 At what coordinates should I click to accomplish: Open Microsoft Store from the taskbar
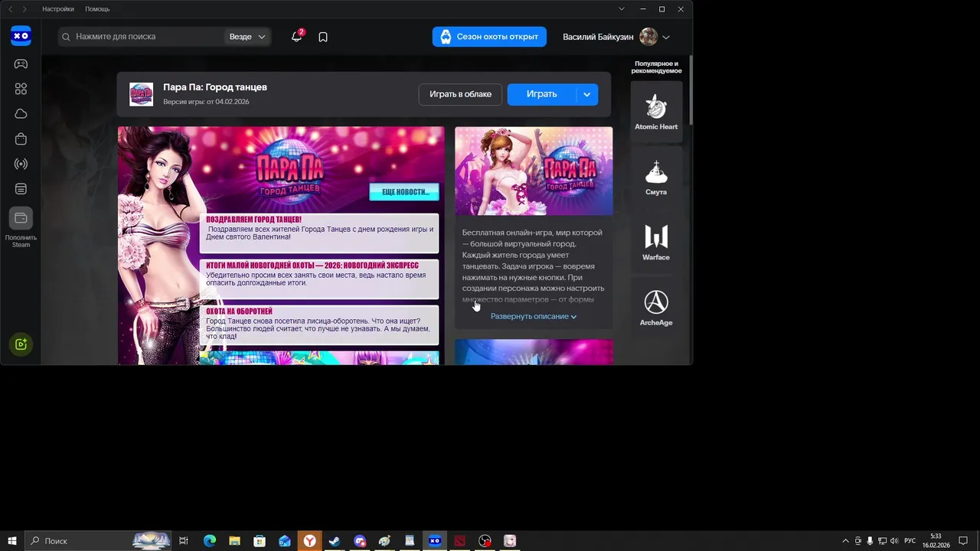point(260,541)
